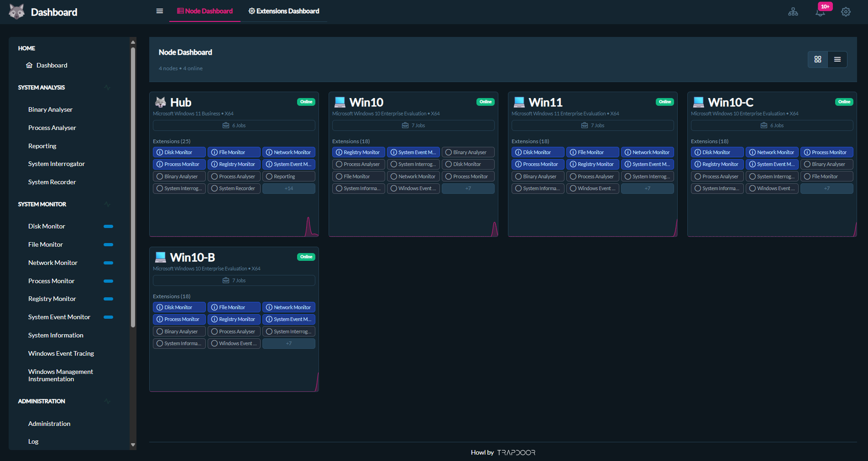Open the notifications bell icon
Viewport: 868px width, 461px height.
click(x=820, y=12)
